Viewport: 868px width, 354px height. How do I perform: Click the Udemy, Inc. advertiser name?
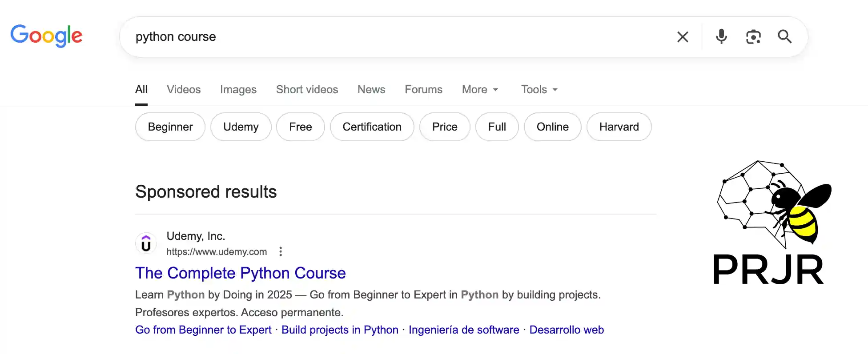(x=196, y=236)
